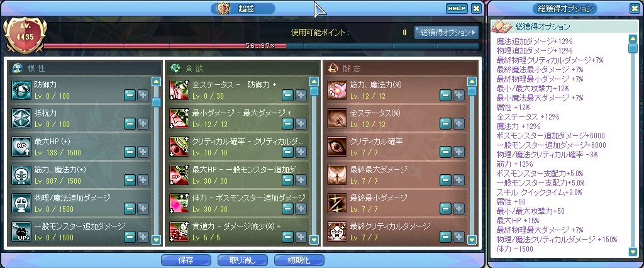Increase 物理/魔法追加ダメージ with plus button
Screen dimensions: 644x268
143,208
